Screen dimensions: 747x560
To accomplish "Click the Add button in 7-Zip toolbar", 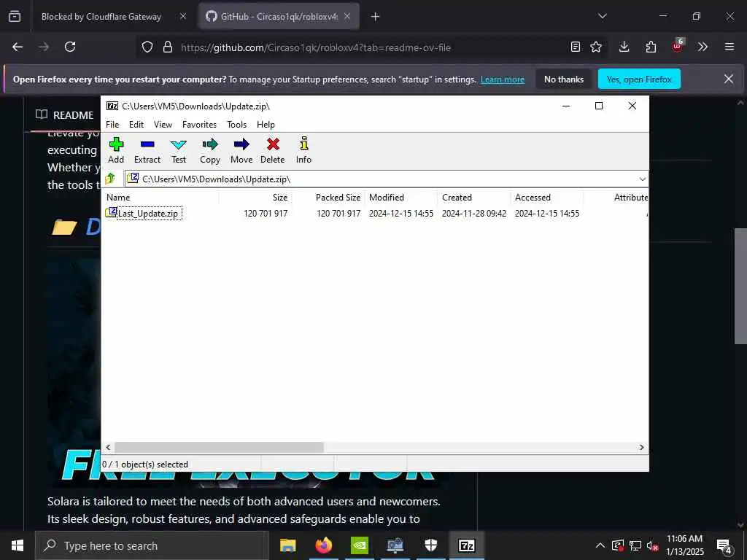I will 116,150.
